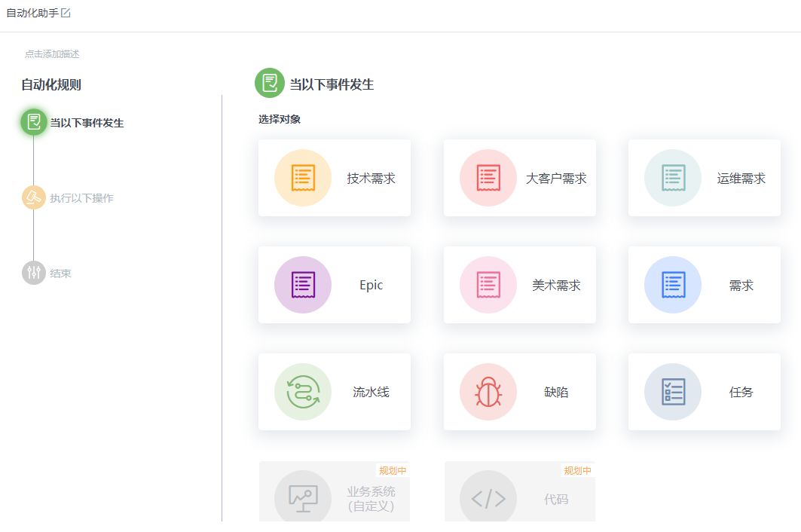Viewport: 801px width, 532px height.
Task: Select the 任务 checklist icon
Action: 673,392
